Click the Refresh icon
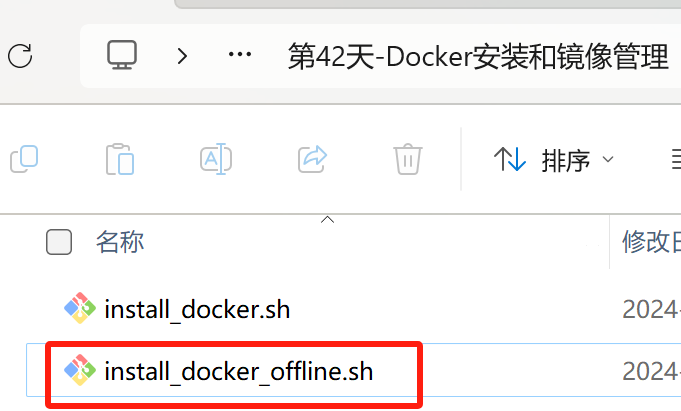This screenshot has width=681, height=411. click(20, 55)
